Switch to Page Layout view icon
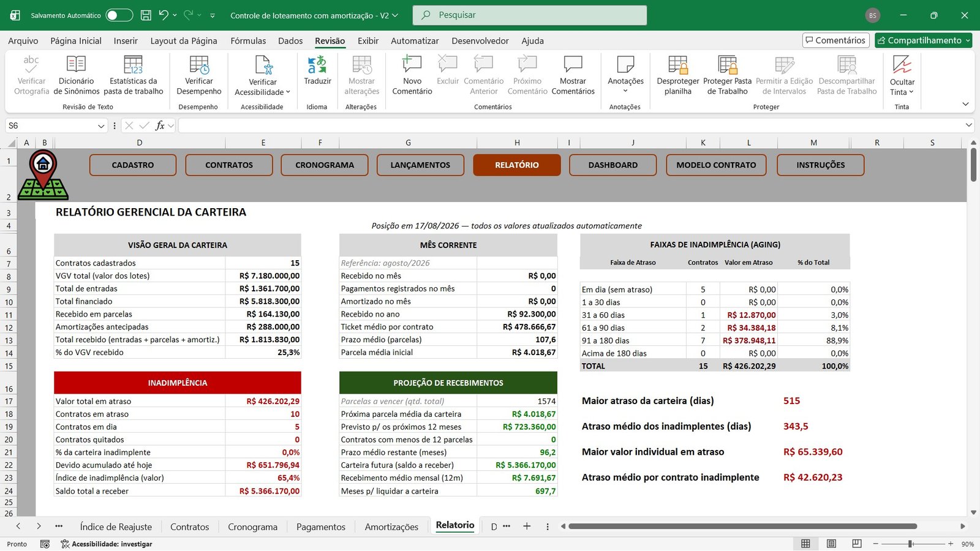Image resolution: width=980 pixels, height=551 pixels. point(831,544)
